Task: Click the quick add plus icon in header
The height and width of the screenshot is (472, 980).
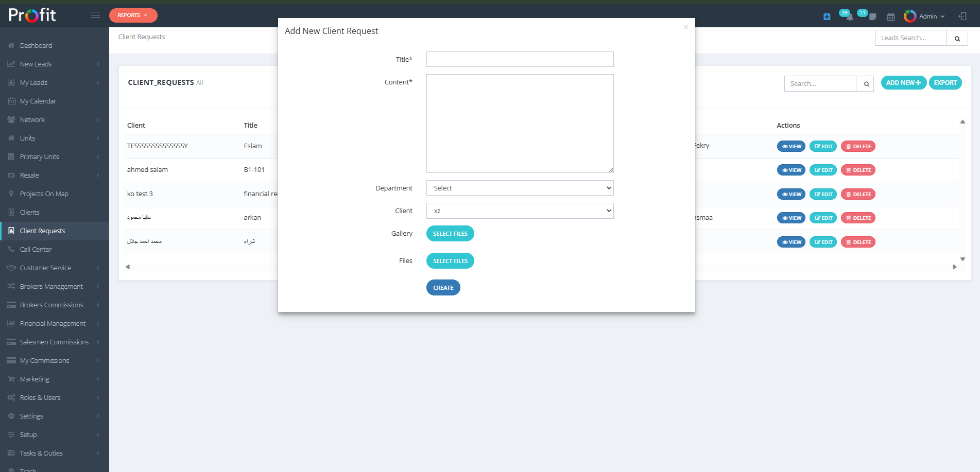Action: click(x=827, y=16)
